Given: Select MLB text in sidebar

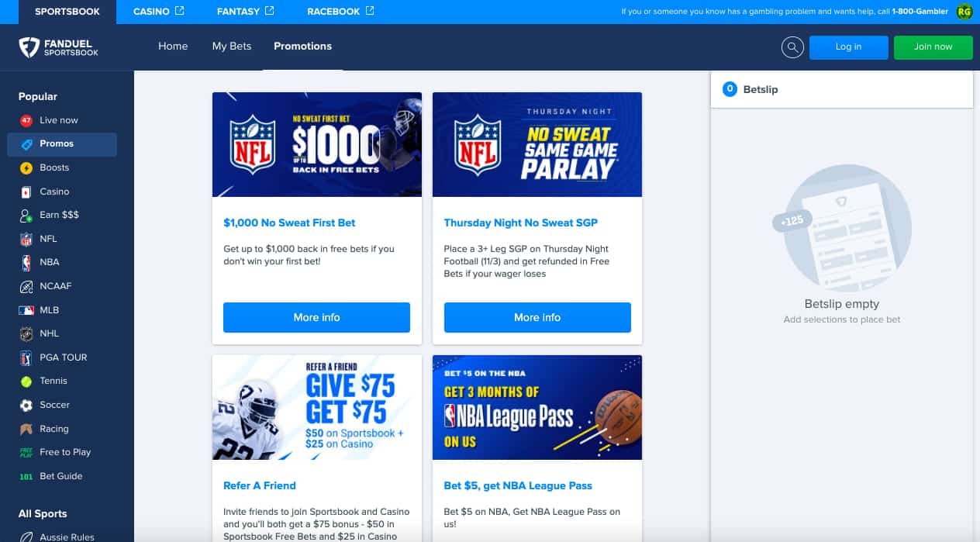Looking at the screenshot, I should pos(50,310).
